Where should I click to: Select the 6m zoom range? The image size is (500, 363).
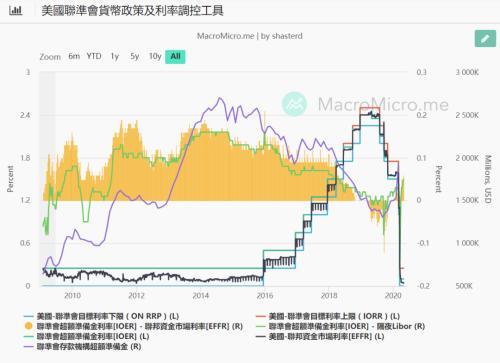coord(74,56)
